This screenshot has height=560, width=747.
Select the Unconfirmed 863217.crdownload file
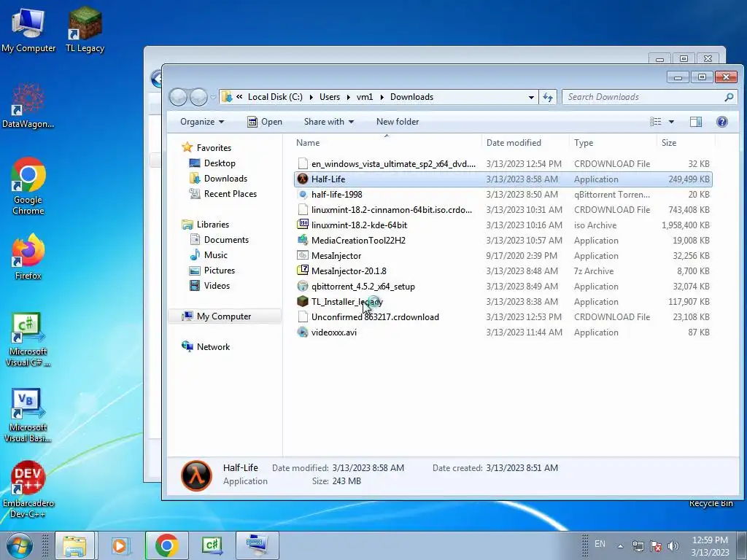[503, 317]
